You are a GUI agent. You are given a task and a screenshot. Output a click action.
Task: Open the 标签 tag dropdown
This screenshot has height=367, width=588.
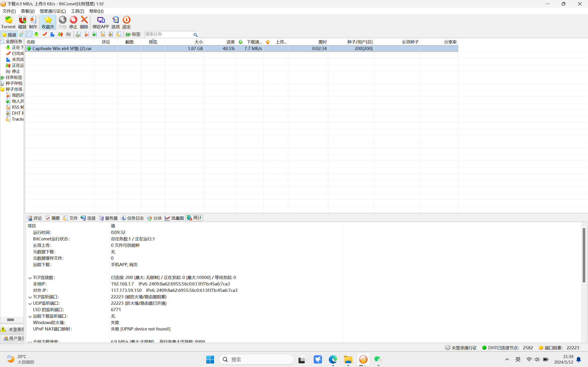133,34
